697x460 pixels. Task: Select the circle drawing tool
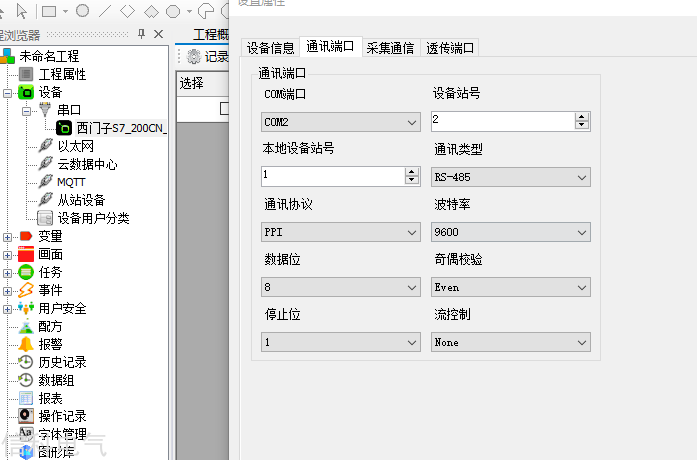tap(82, 11)
